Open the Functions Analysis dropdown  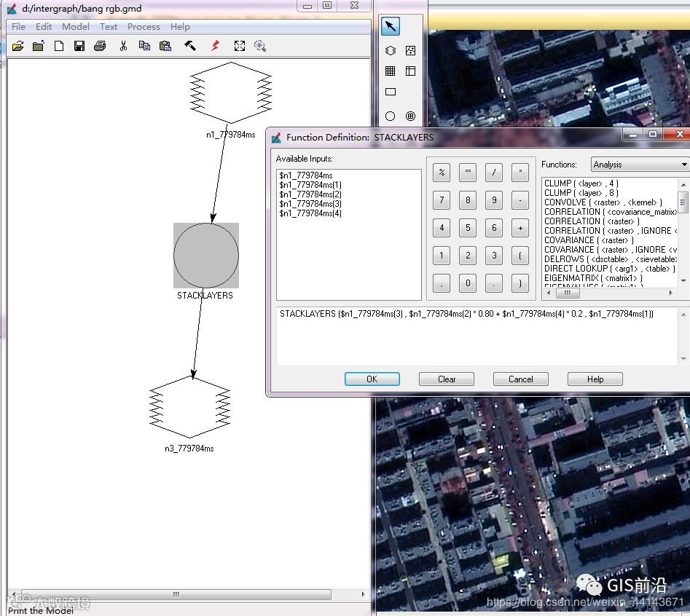(640, 165)
